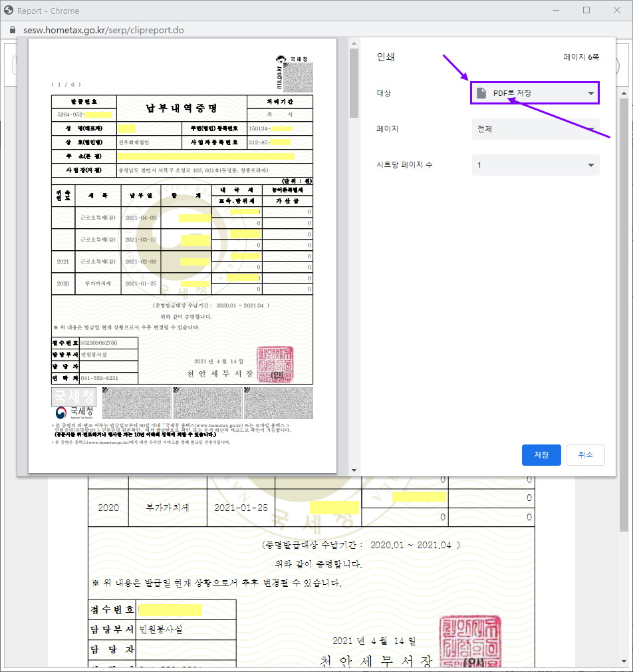Click the URL sesw.hometax.go.kr address text
633x672 pixels.
(x=103, y=30)
